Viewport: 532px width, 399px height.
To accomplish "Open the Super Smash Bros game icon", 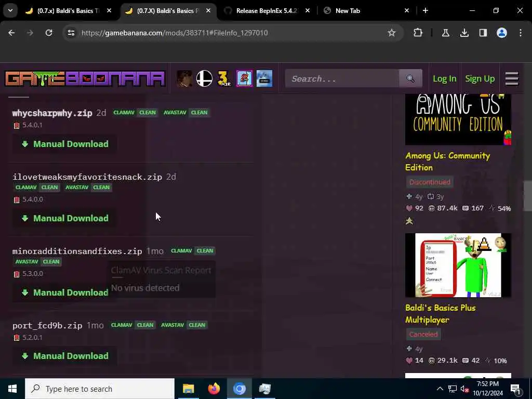I will click(x=204, y=79).
